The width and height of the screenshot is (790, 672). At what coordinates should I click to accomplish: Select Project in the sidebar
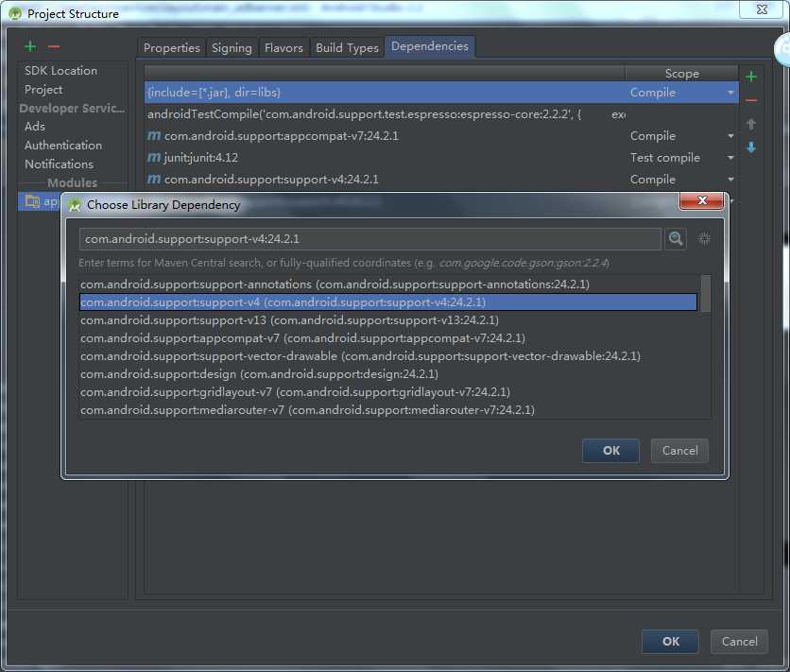[43, 90]
